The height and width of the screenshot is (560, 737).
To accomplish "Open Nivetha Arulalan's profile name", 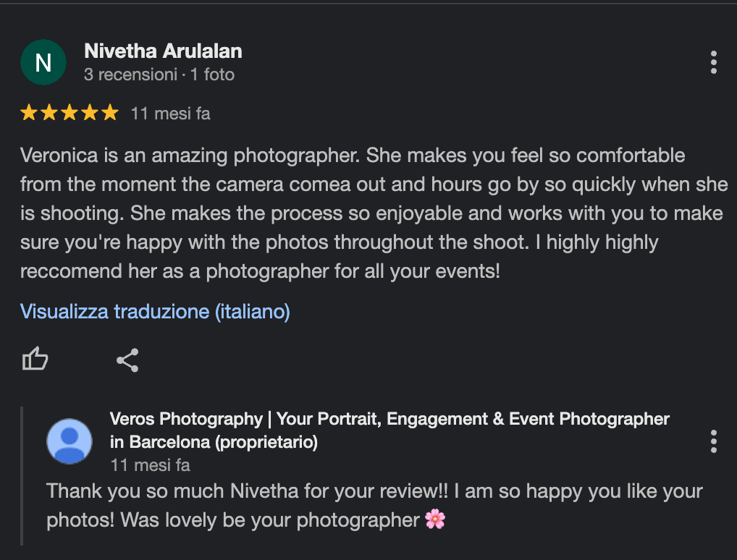I will tap(163, 51).
